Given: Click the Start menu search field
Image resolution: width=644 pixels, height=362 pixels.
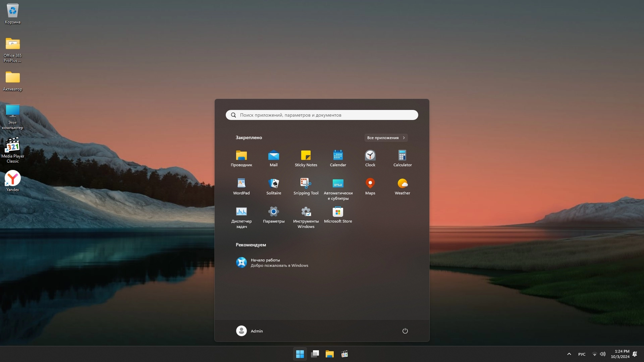Looking at the screenshot, I should click(322, 115).
